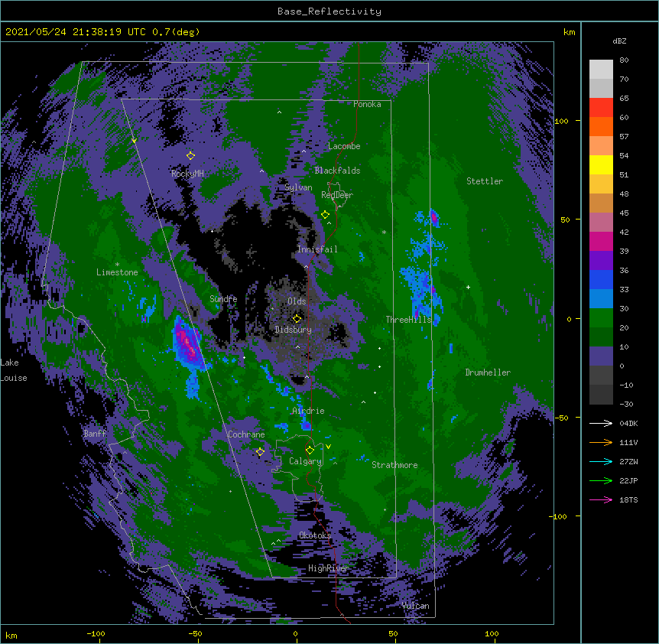Click the ThreeHills city label
659x644 pixels.
pyautogui.click(x=408, y=320)
